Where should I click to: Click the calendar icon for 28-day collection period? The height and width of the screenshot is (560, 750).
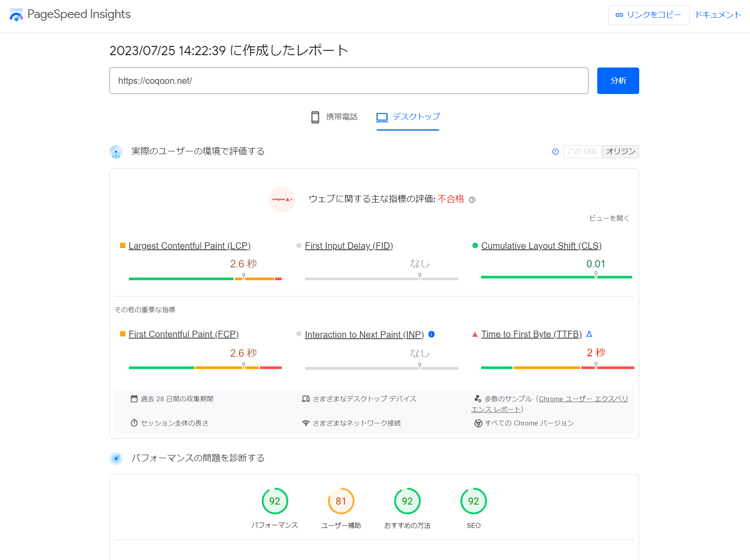click(134, 399)
